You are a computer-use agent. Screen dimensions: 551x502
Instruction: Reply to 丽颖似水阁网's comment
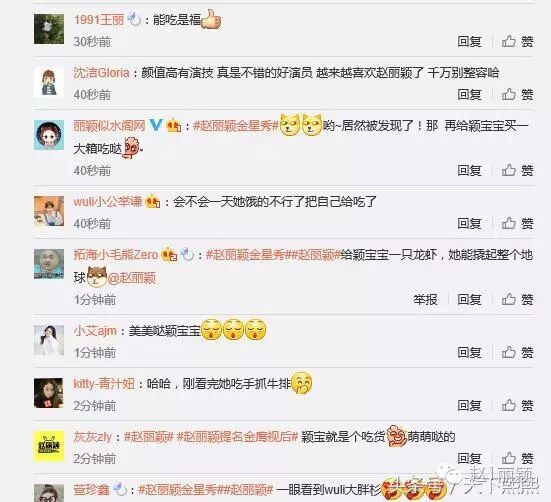point(469,170)
